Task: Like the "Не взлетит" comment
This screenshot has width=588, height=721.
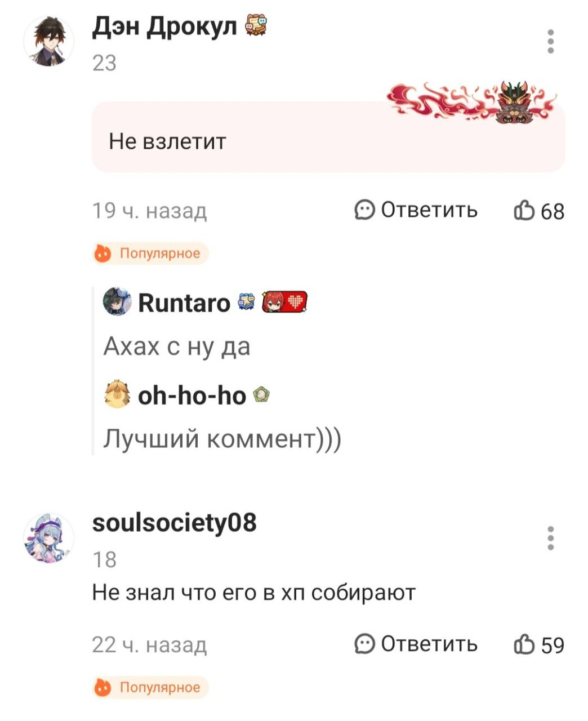Action: pyautogui.click(x=538, y=211)
